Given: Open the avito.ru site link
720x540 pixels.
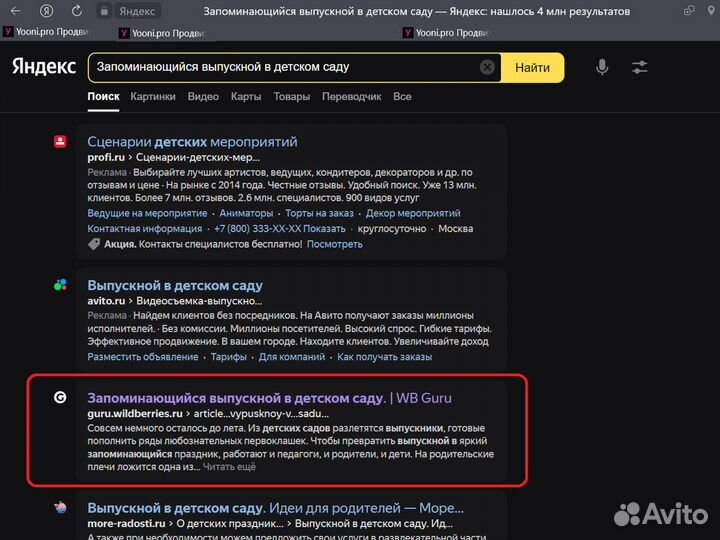Looking at the screenshot, I should pyautogui.click(x=106, y=301).
